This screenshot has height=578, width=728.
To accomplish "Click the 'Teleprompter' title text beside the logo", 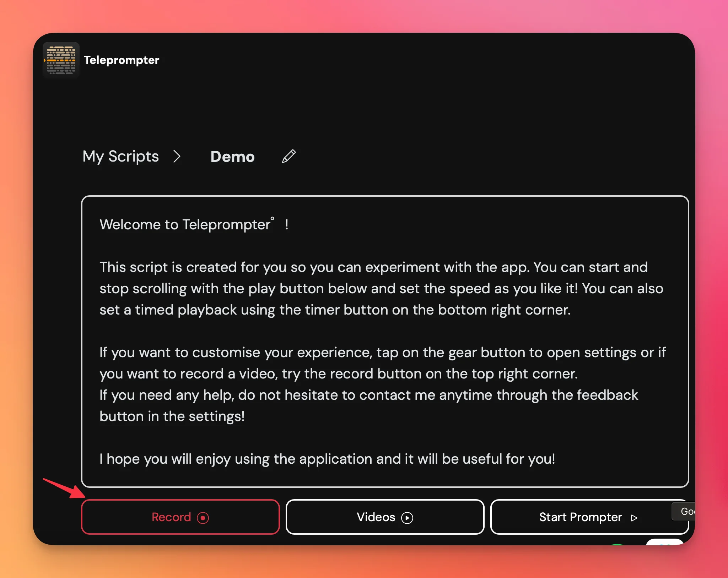I will pos(122,60).
